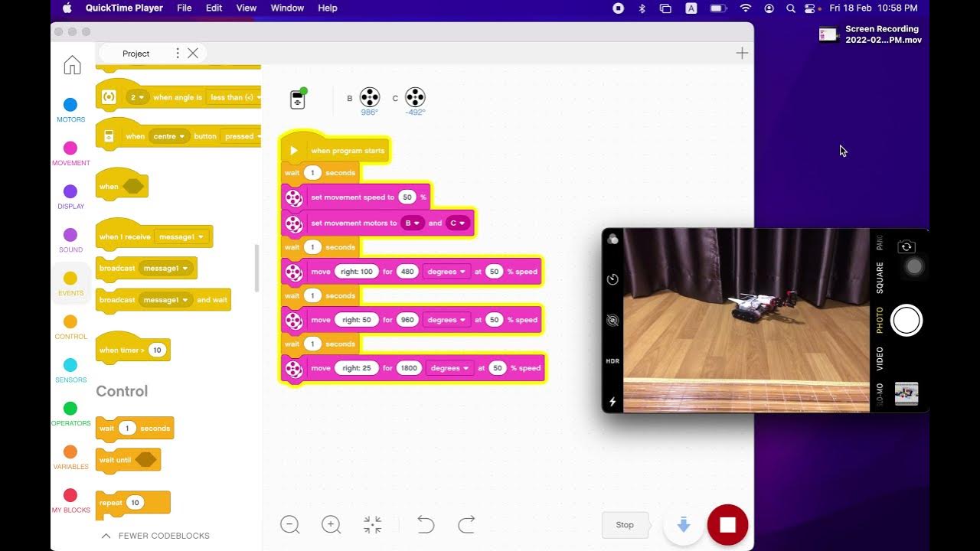
Task: Close the Project tab
Action: pos(193,53)
